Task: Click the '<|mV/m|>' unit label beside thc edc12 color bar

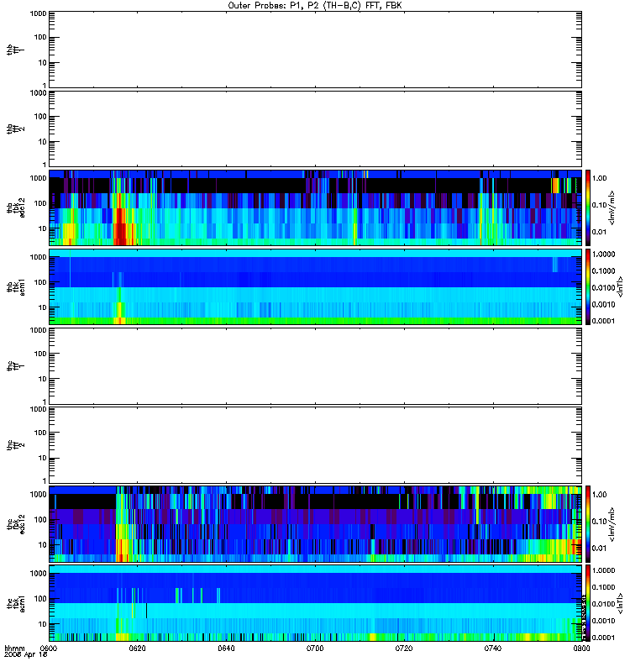Action: click(612, 524)
